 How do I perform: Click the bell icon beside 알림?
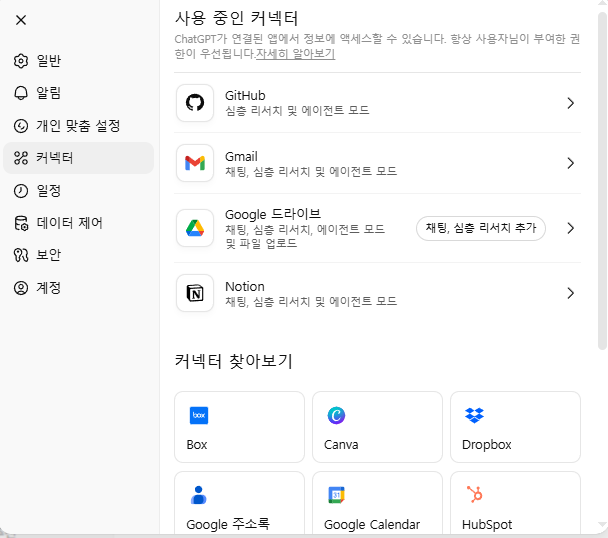click(21, 93)
